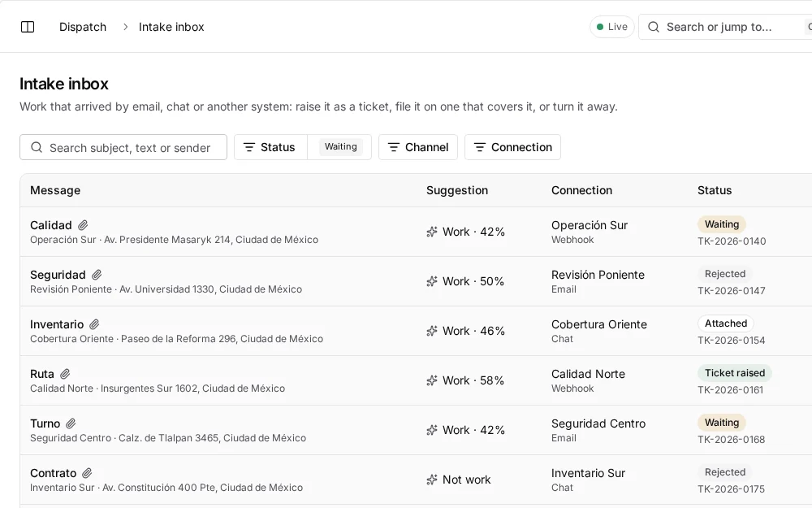Click the paperclip icon next to Seguridad
This screenshot has width=812, height=508.
(x=97, y=275)
